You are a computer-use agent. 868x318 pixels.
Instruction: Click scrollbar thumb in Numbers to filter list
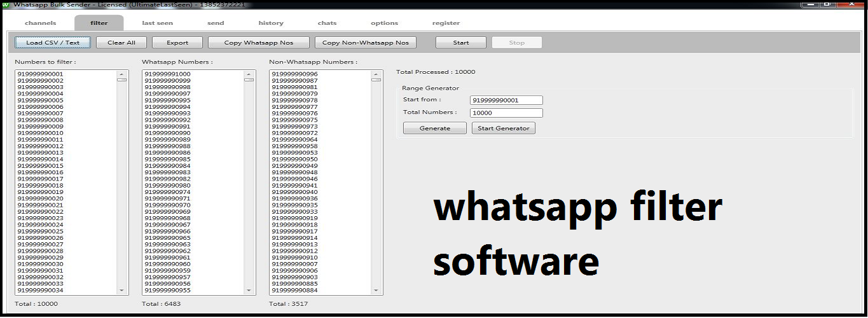click(x=121, y=79)
